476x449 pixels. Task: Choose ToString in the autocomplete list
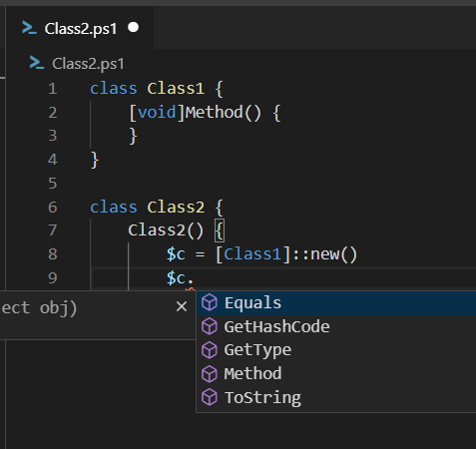point(336,397)
